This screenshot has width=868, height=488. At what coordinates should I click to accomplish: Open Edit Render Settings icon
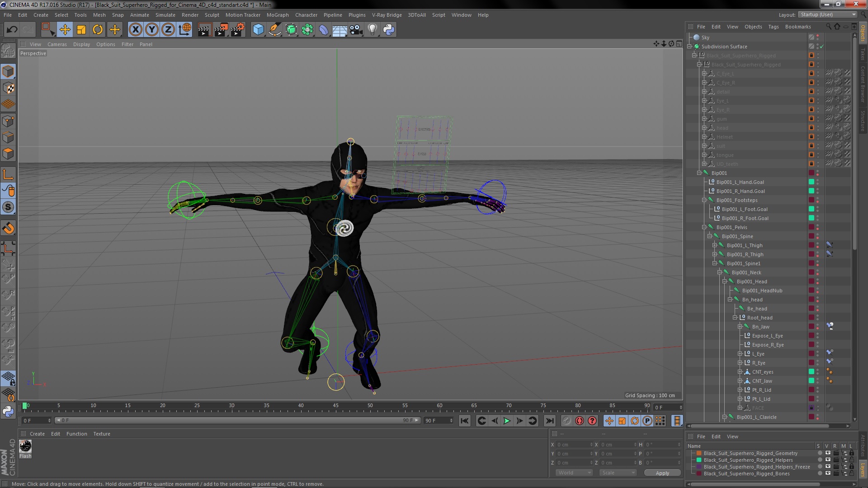click(x=237, y=30)
